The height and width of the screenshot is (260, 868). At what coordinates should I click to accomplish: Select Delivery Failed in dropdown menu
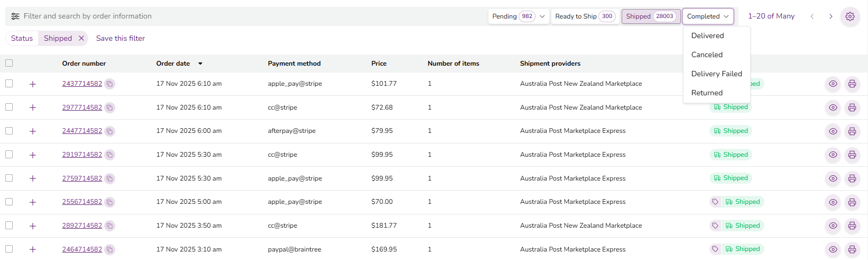(x=716, y=74)
